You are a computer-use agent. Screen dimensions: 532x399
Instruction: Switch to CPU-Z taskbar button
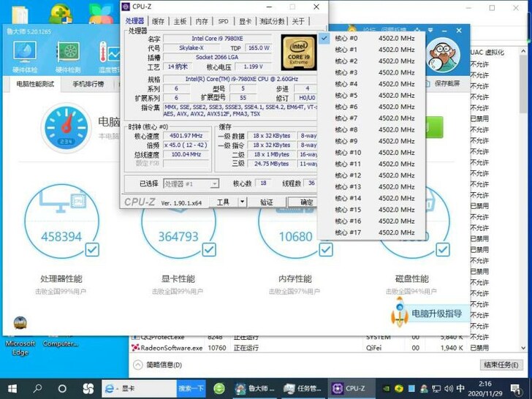(x=351, y=388)
